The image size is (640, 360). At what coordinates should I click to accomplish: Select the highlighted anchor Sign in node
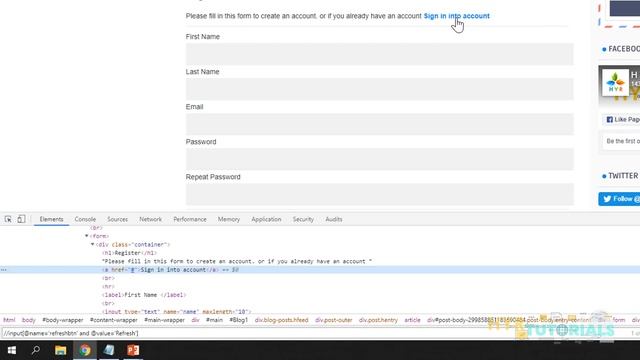pos(170,270)
